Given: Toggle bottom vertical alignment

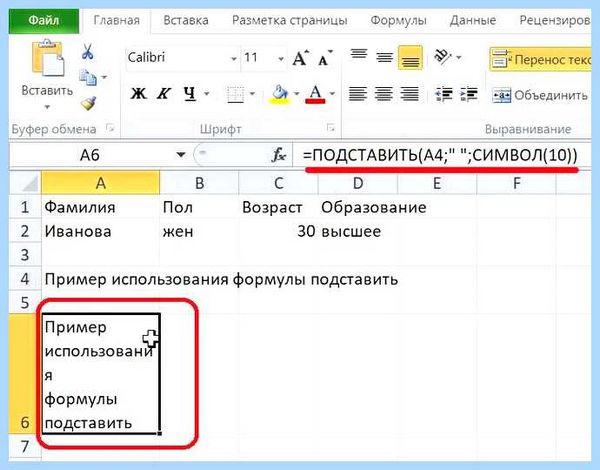Looking at the screenshot, I should (410, 58).
